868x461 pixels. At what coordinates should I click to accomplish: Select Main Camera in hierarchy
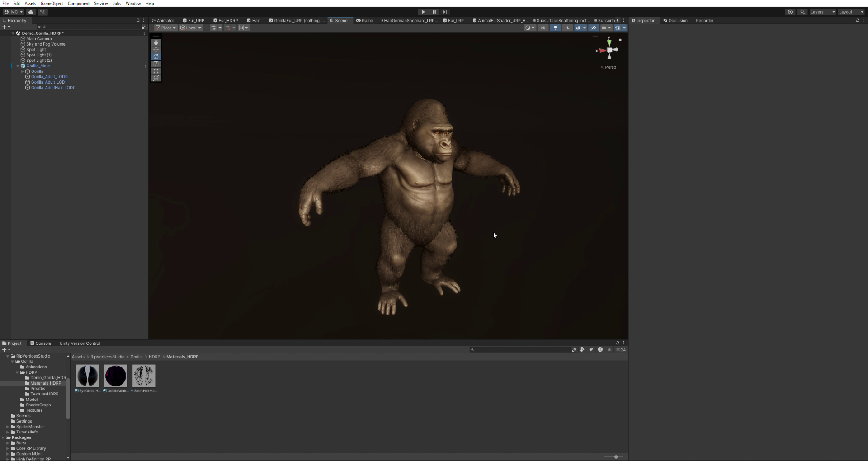pyautogui.click(x=39, y=39)
